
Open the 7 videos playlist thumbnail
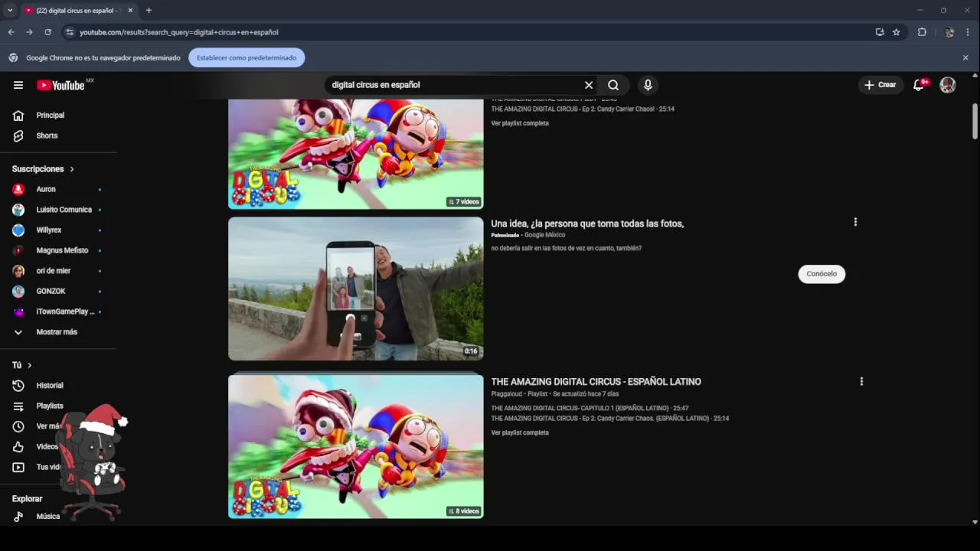coord(356,154)
